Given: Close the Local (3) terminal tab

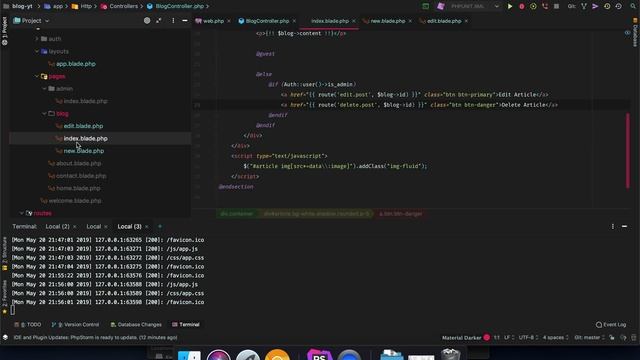Looking at the screenshot, I should [x=147, y=227].
